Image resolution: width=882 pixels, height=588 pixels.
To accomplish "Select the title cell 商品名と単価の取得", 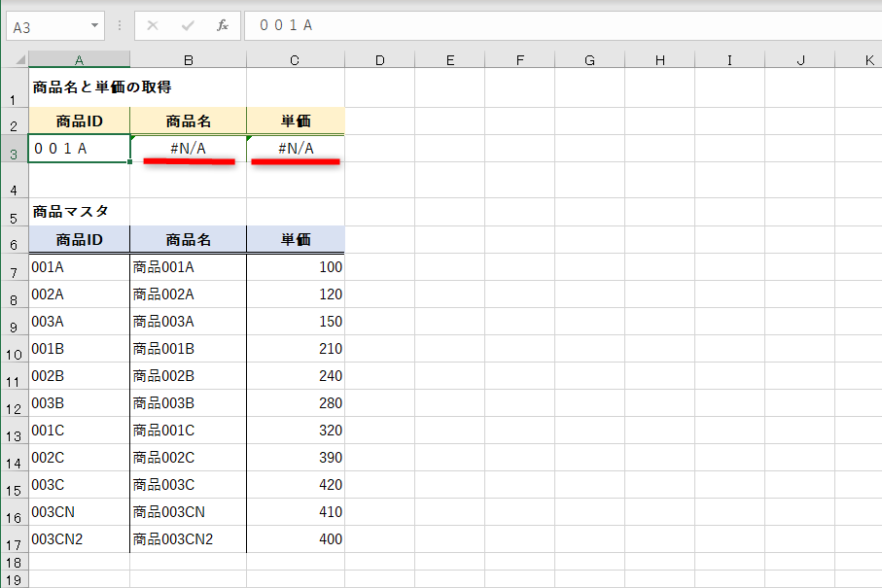I will click(78, 87).
